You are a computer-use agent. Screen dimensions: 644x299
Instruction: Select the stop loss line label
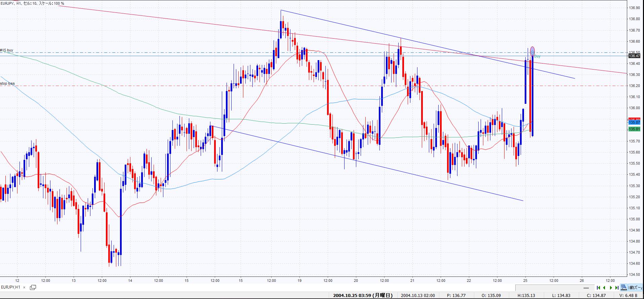[x=7, y=83]
